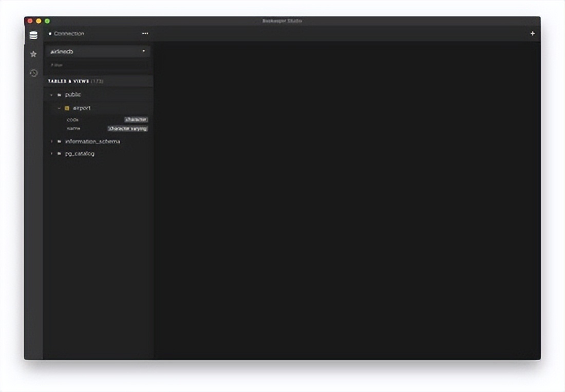The height and width of the screenshot is (392, 565).
Task: Click the information_schema folder icon
Action: (x=59, y=141)
